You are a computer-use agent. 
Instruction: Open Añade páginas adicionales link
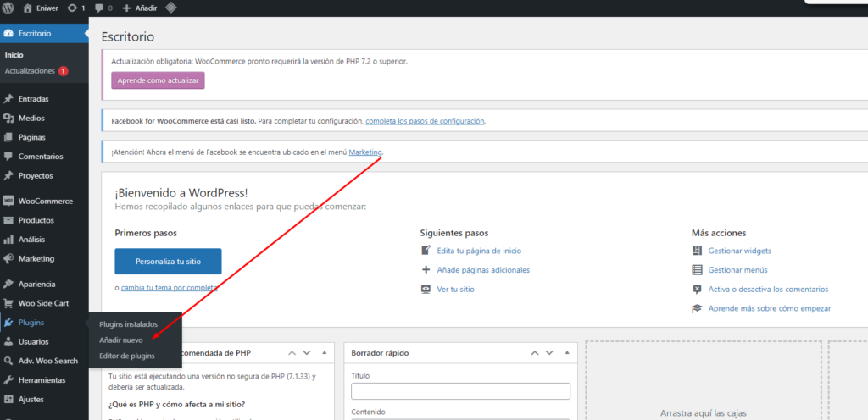[x=483, y=269]
